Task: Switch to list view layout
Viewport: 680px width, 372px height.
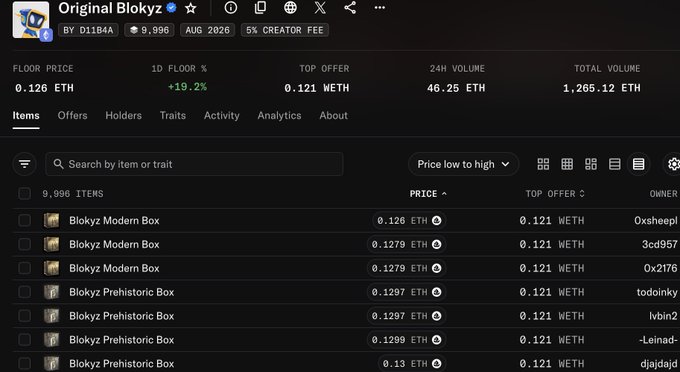Action: point(615,164)
